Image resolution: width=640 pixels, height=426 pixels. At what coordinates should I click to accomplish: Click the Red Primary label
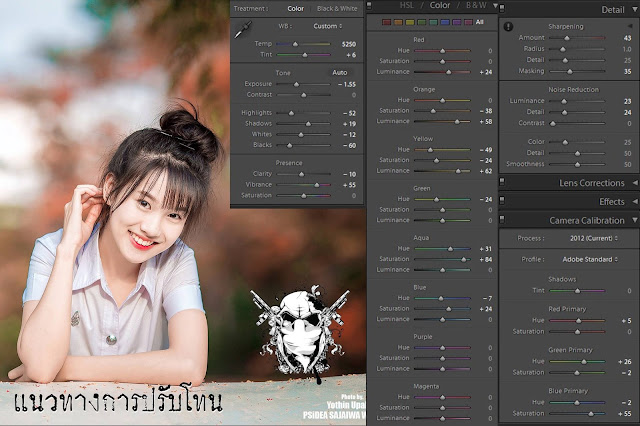(567, 309)
